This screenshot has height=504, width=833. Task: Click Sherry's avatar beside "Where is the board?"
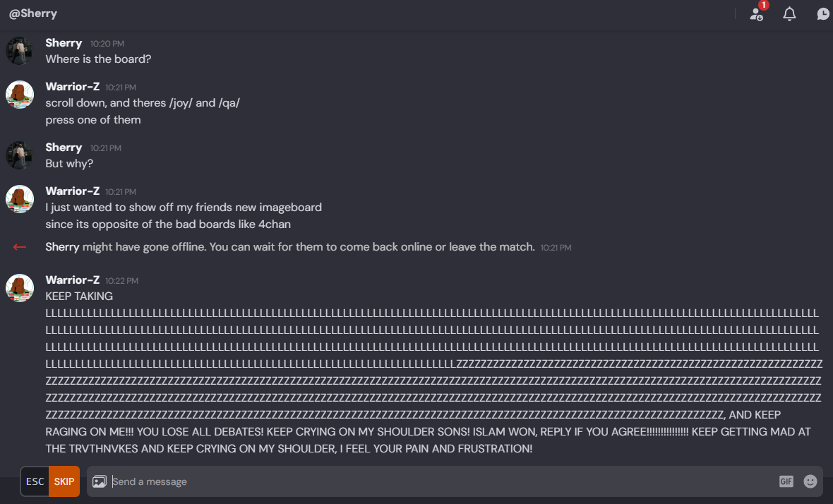pos(20,51)
